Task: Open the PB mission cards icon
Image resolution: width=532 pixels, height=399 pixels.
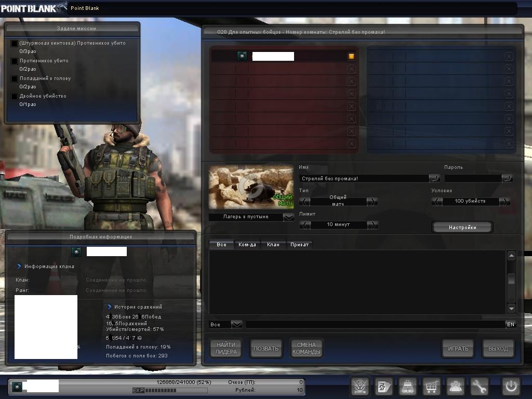Action: click(x=384, y=387)
